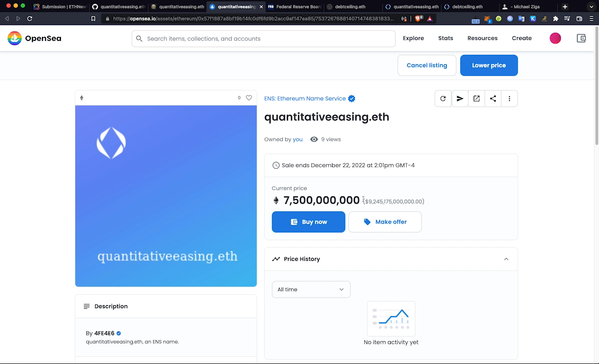The height and width of the screenshot is (364, 599).
Task: Click 'quantitativeeasing.eth, an ENS name.' description text
Action: [132, 342]
